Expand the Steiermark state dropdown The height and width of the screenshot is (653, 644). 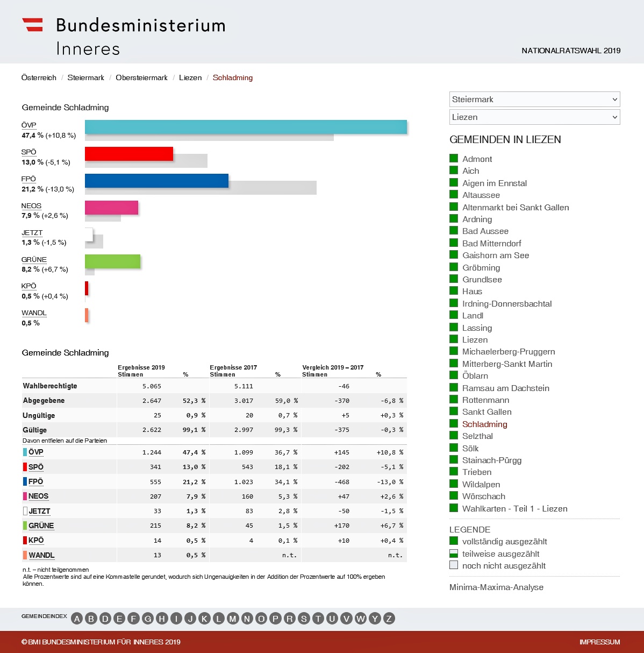coord(534,100)
